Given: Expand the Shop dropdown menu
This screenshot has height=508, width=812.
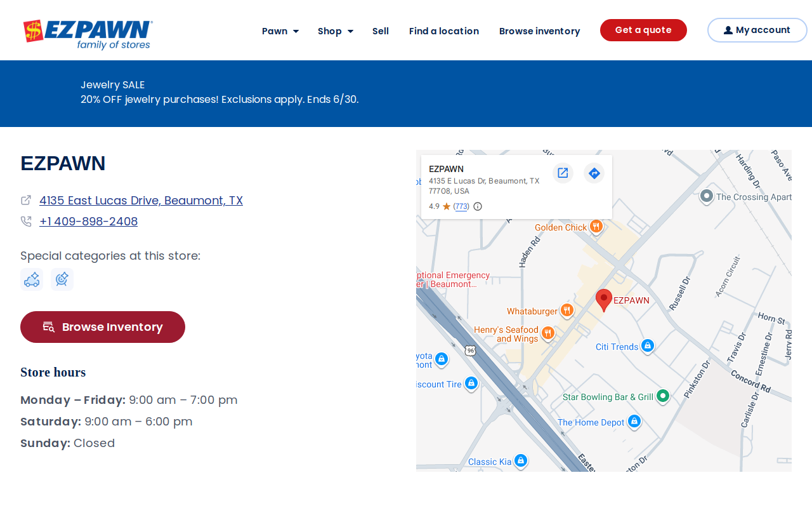Looking at the screenshot, I should [x=335, y=31].
